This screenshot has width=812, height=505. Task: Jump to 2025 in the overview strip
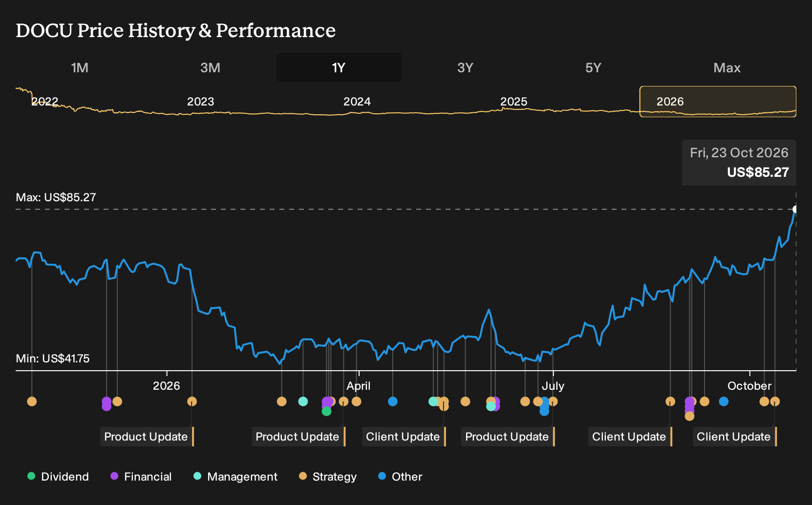pyautogui.click(x=513, y=102)
